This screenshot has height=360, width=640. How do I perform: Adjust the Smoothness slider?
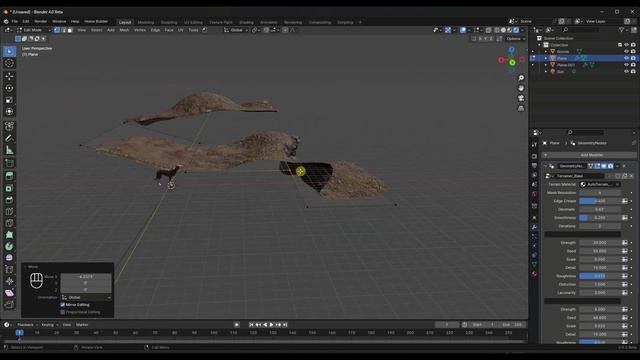600,218
